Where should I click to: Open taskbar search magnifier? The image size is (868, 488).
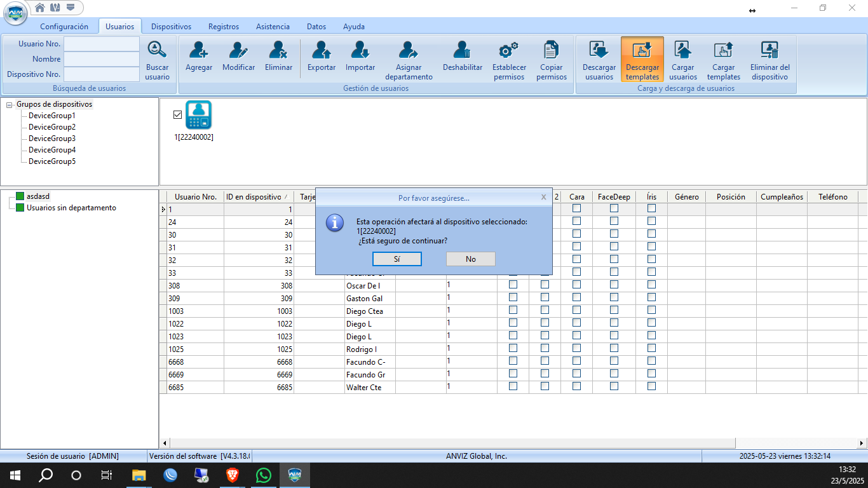click(x=46, y=475)
